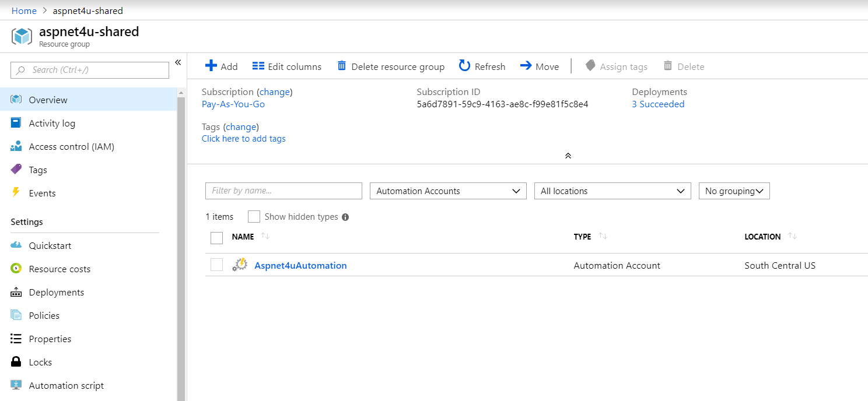
Task: Click the Show hidden types info icon
Action: tap(345, 217)
